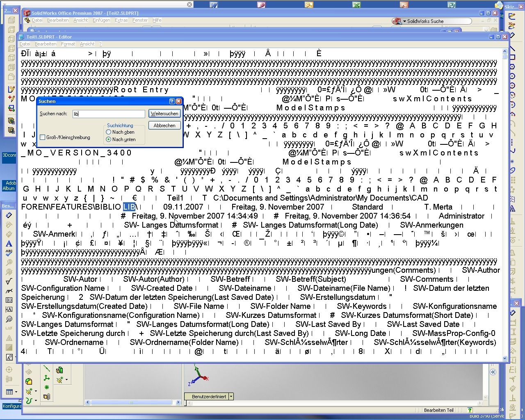Click the Smart Dimension tool in annotation toolbar

9,216
